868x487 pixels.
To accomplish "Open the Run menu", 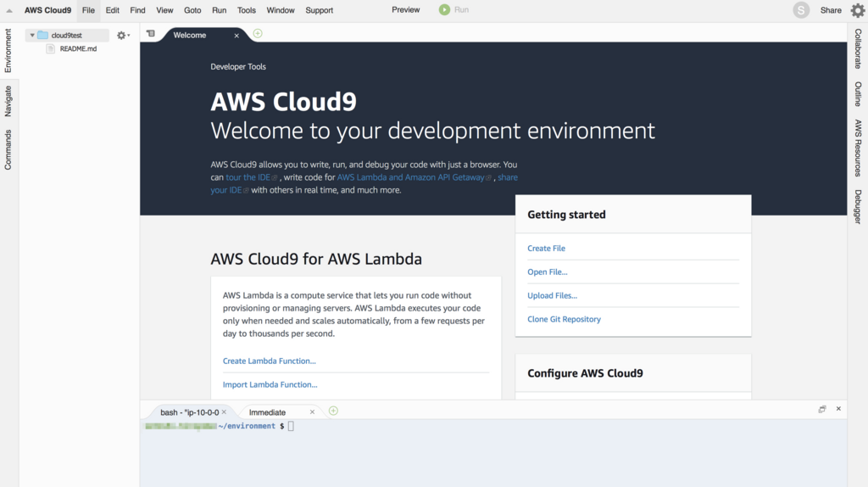I will pyautogui.click(x=220, y=10).
